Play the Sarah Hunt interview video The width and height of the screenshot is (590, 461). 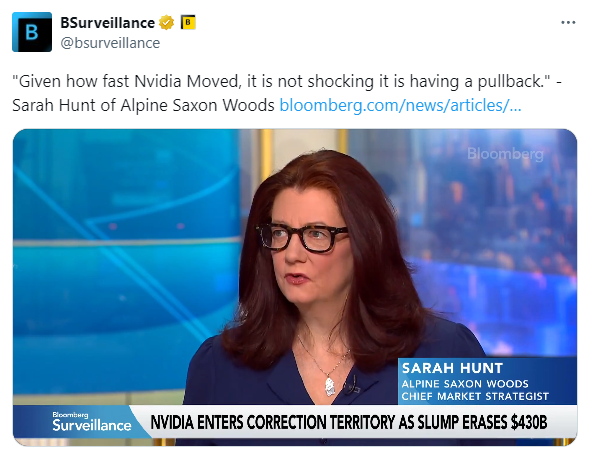[x=295, y=288]
